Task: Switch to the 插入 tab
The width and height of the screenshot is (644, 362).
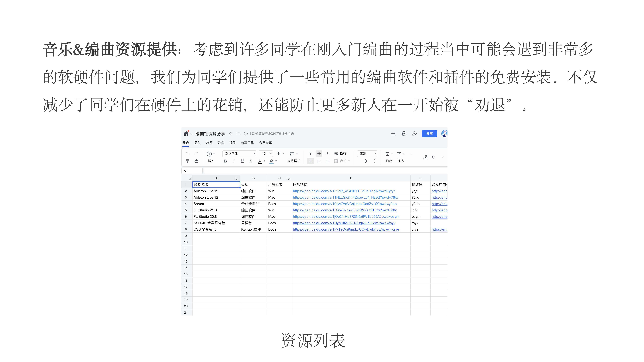Action: pos(197,143)
